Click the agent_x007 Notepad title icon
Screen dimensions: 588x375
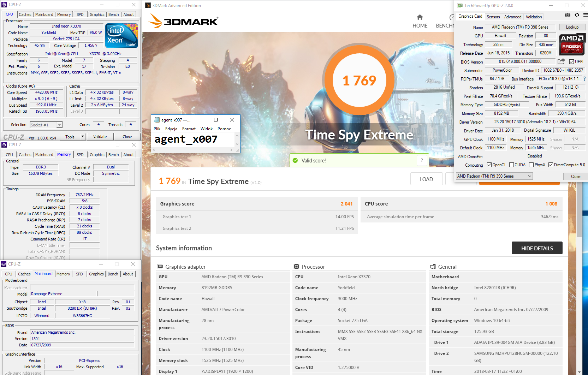coord(157,120)
